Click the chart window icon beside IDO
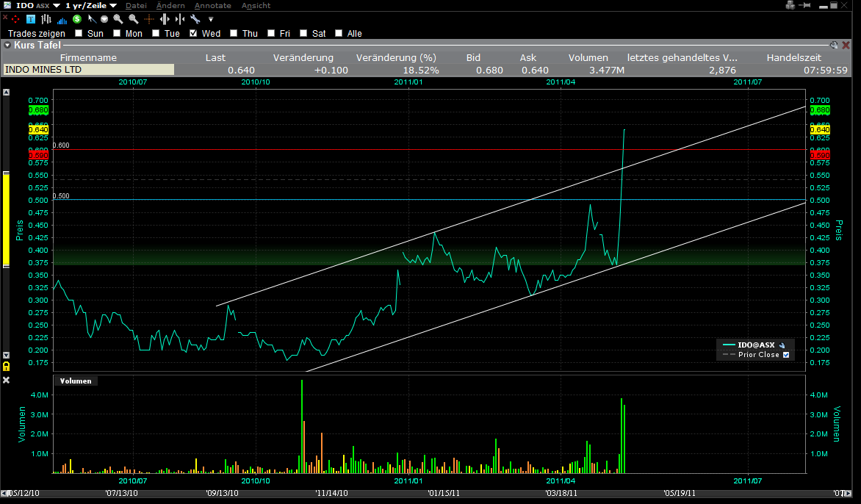This screenshot has width=861, height=504. pyautogui.click(x=7, y=5)
